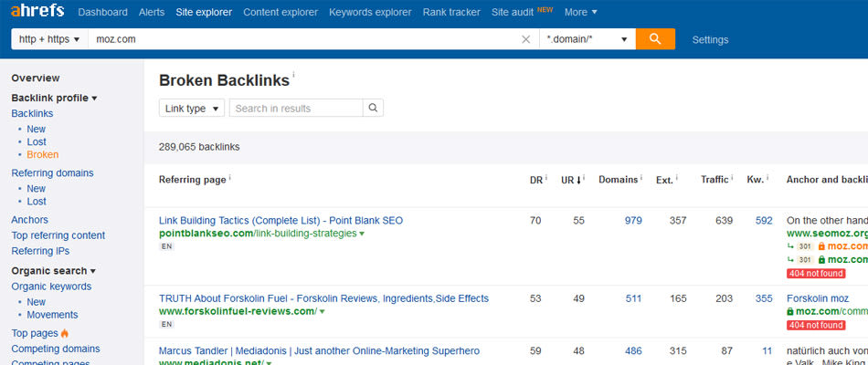Select Broken under Backlinks
Viewport: 868px width, 365px height.
click(43, 155)
